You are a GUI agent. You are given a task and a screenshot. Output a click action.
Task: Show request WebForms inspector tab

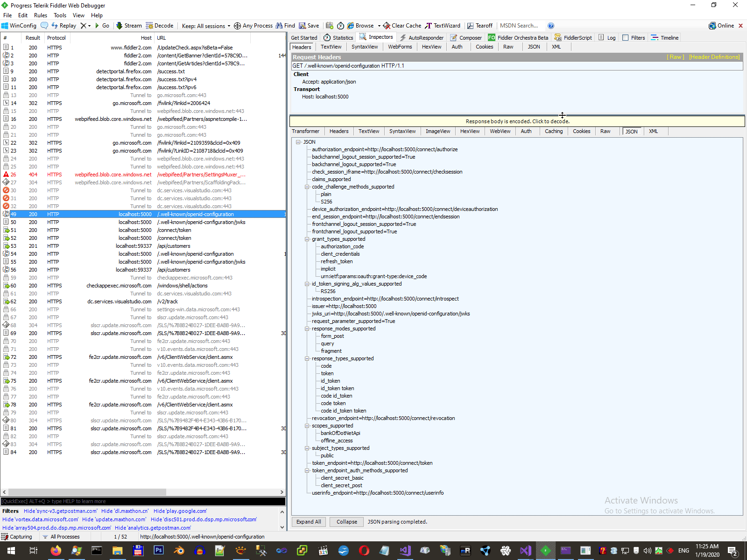pos(400,47)
